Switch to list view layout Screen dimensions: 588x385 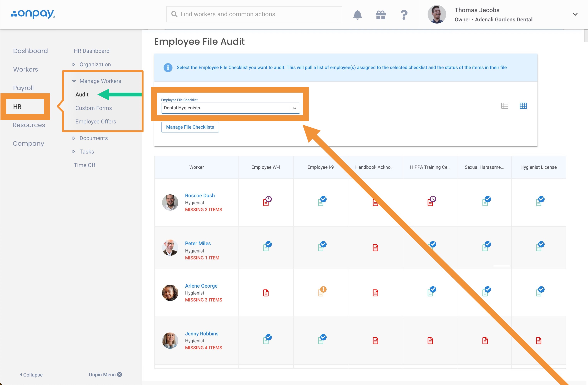click(x=504, y=106)
